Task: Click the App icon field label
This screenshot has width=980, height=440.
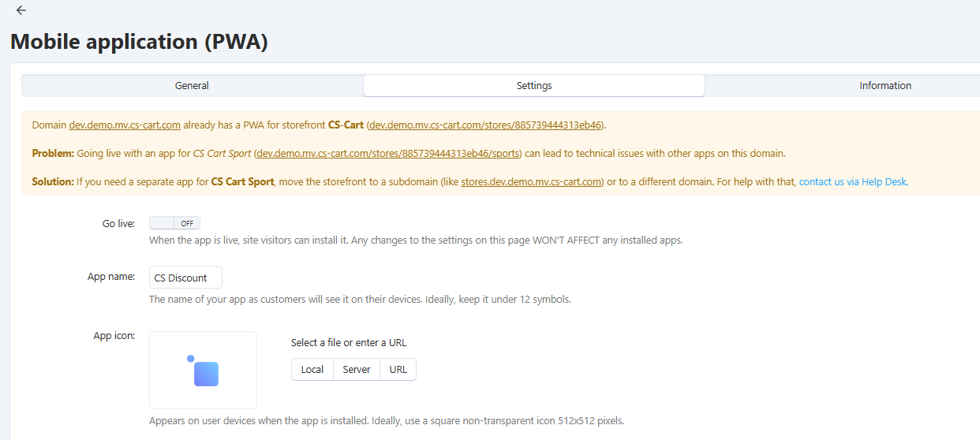Action: coord(114,336)
